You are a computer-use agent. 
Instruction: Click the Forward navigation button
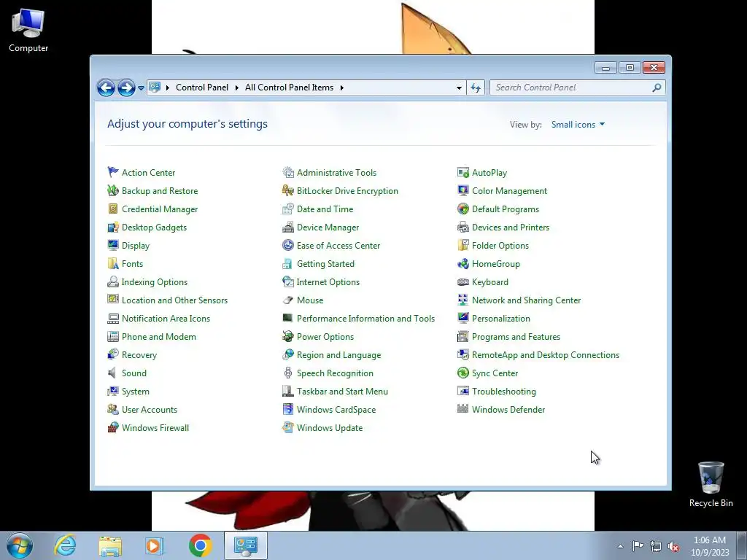[126, 87]
